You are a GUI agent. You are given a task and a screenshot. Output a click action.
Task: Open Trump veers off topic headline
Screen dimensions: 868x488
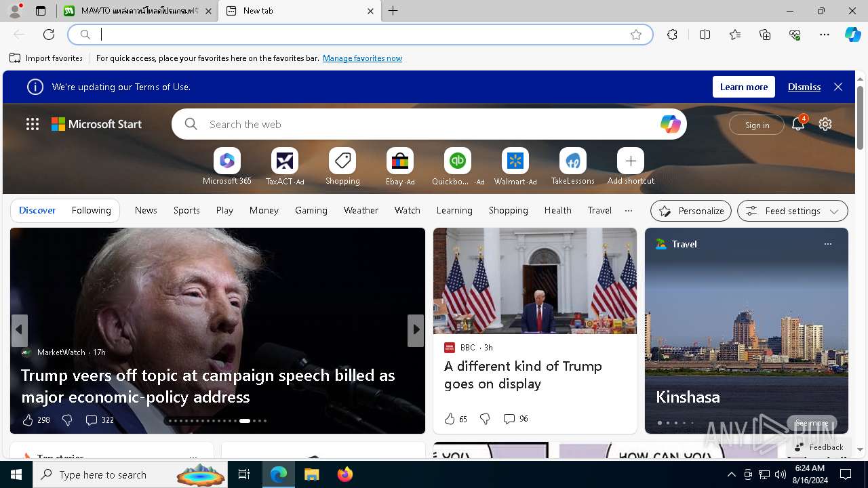click(x=208, y=386)
